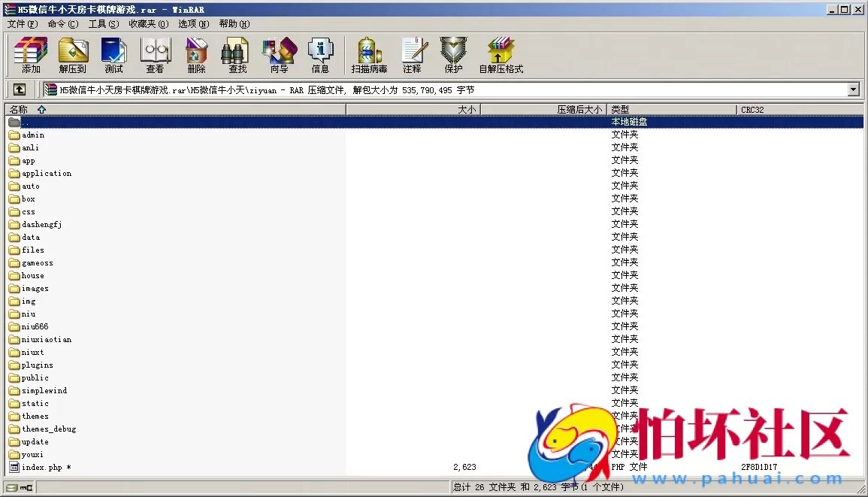Open the 文件 (File) menu
Image resolution: width=868 pixels, height=497 pixels.
(x=22, y=24)
